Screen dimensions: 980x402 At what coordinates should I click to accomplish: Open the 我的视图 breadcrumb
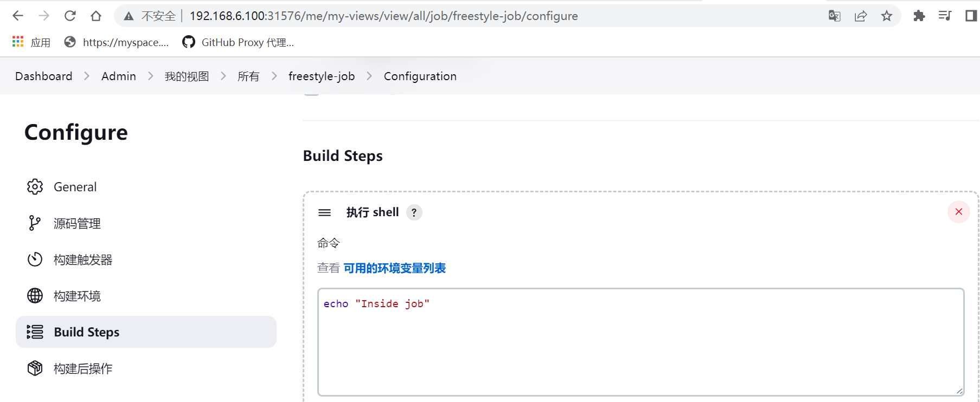coord(187,76)
